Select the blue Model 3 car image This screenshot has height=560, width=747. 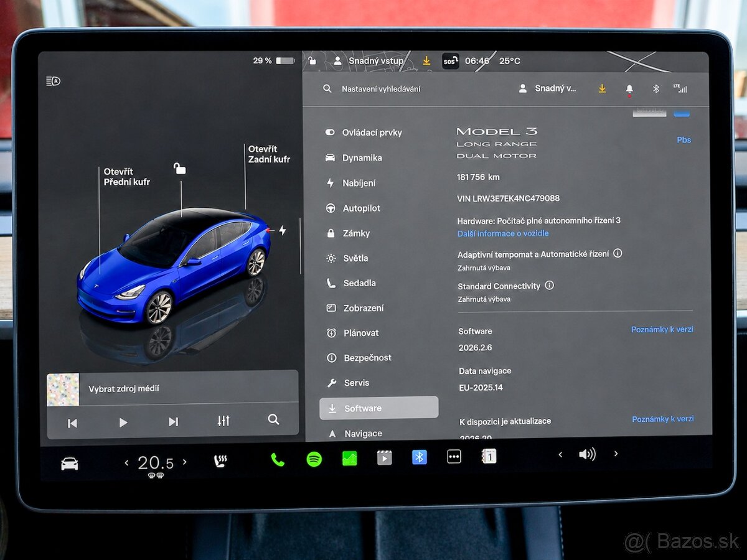(x=174, y=266)
